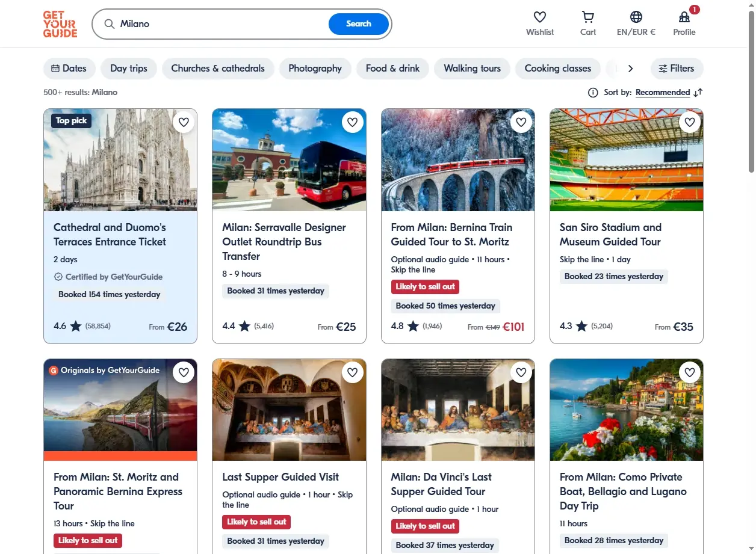Click the Originals by GetYourGuide badge
This screenshot has width=756, height=554.
click(104, 371)
